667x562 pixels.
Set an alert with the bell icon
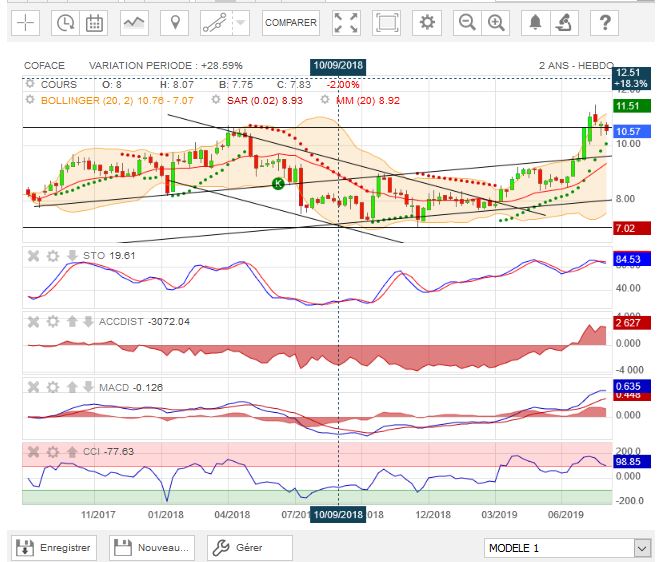(536, 23)
